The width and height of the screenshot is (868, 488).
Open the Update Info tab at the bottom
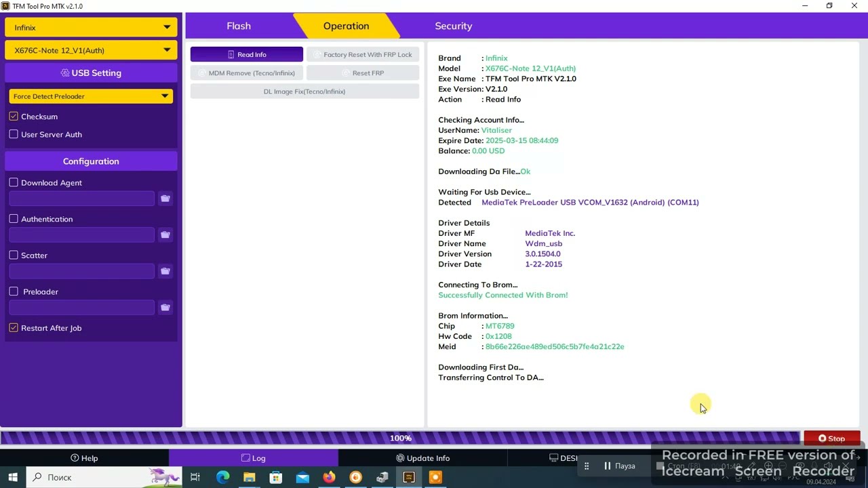(x=422, y=458)
